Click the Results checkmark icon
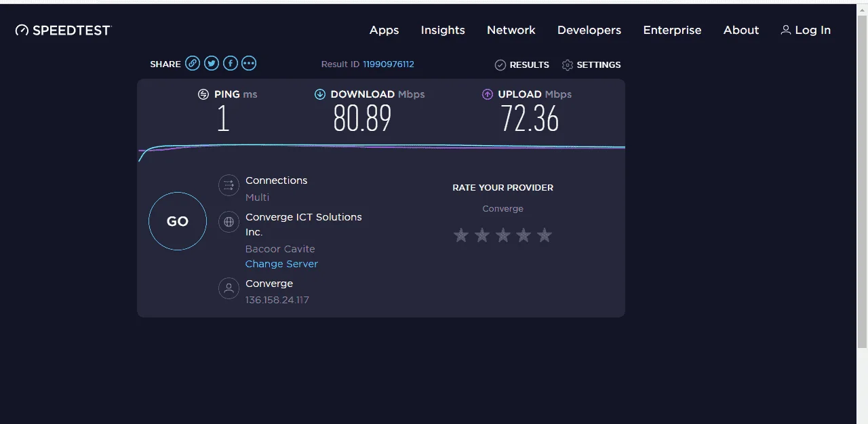Viewport: 868px width, 424px height. click(500, 65)
